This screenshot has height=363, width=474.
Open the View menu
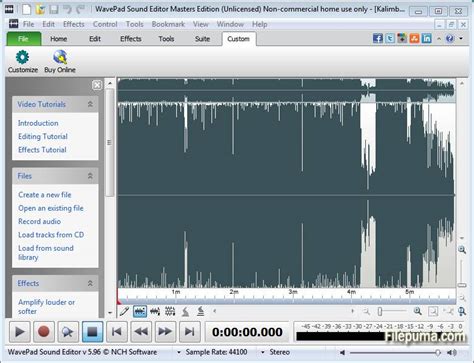click(201, 24)
